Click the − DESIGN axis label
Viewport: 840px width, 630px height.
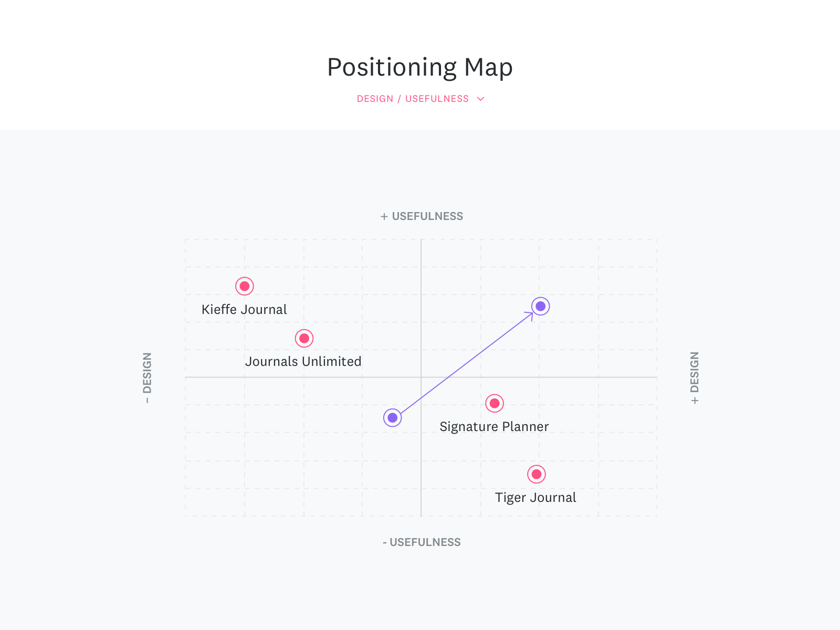[148, 377]
